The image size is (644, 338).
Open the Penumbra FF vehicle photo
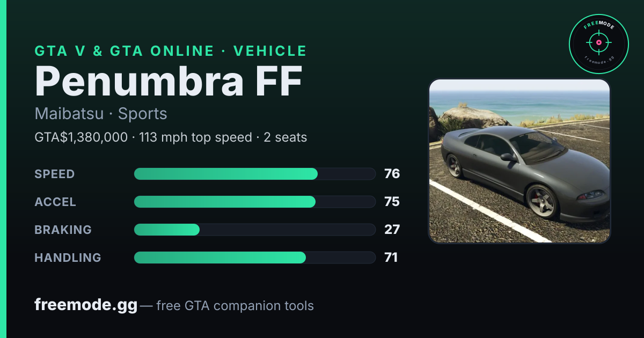tap(519, 161)
